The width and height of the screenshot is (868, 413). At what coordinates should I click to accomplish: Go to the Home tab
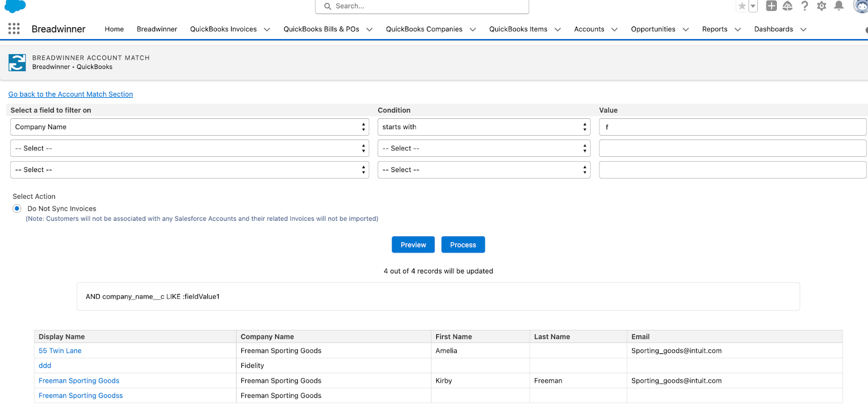[114, 29]
